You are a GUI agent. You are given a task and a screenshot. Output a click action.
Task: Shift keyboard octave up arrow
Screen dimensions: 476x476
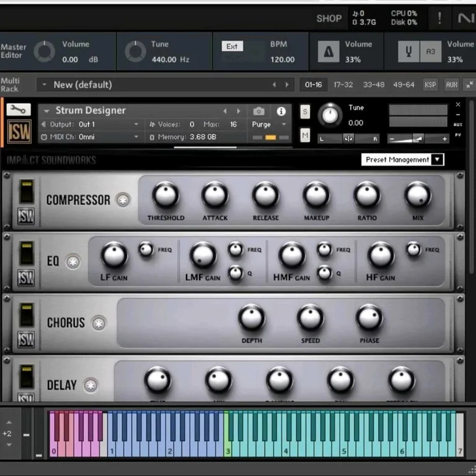click(x=9, y=423)
